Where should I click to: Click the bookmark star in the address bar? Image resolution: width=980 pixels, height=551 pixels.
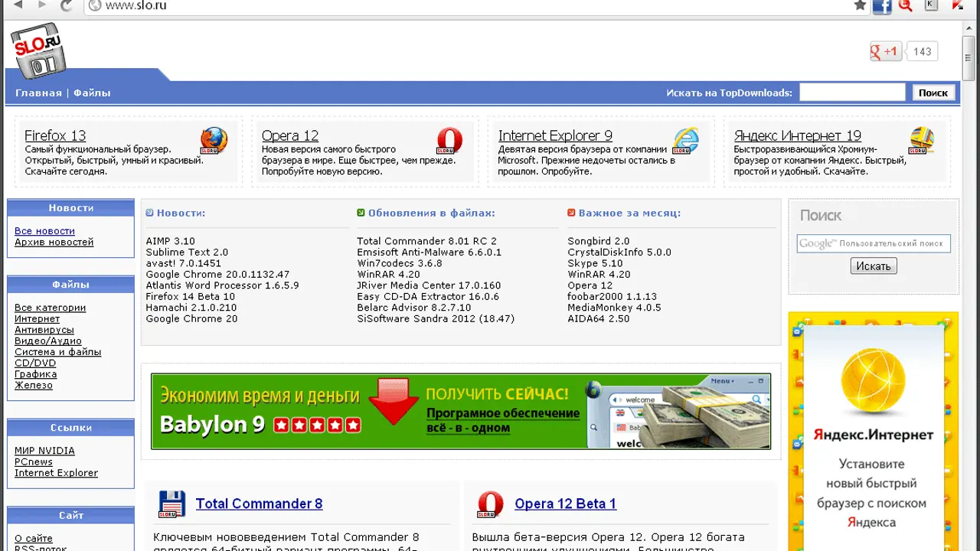click(x=860, y=5)
